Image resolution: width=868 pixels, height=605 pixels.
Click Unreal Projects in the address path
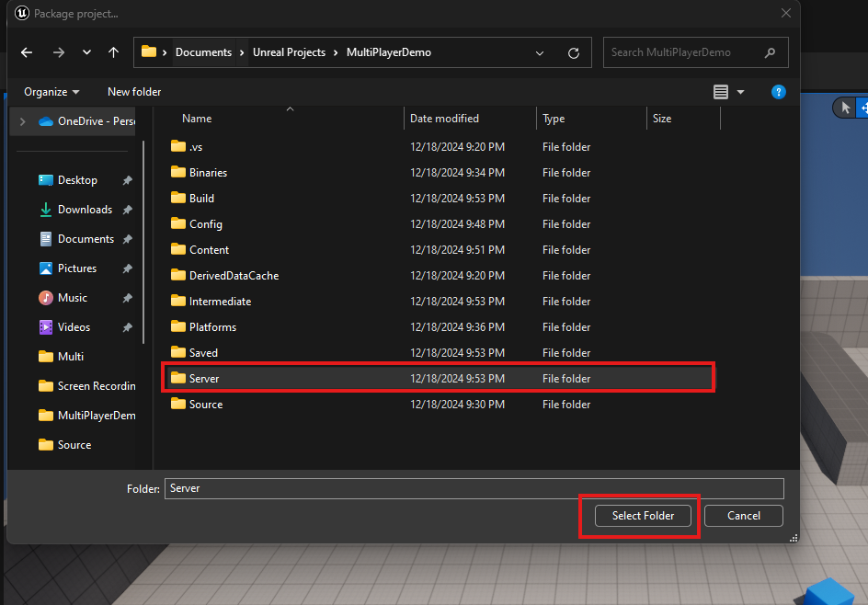click(x=289, y=52)
